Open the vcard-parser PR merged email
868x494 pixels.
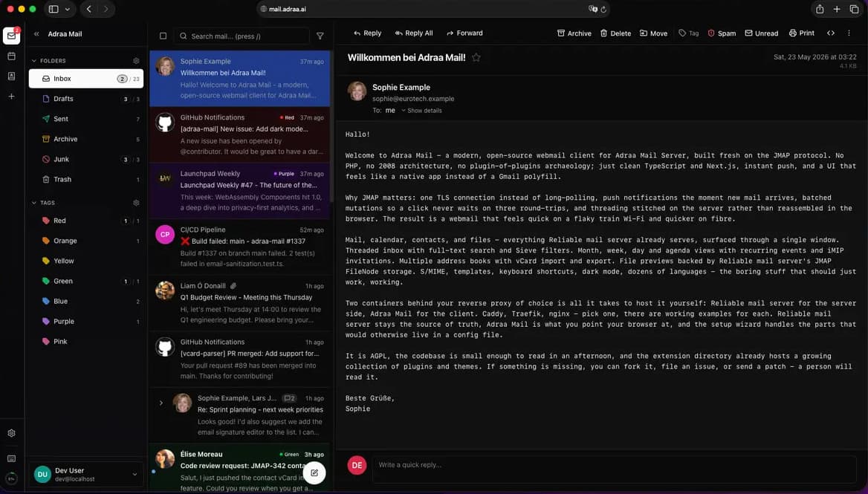(x=240, y=360)
